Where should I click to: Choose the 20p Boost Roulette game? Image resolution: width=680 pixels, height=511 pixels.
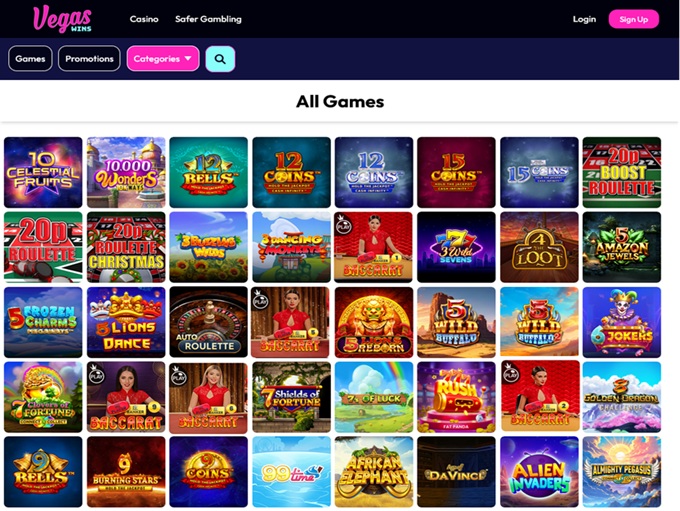[622, 172]
